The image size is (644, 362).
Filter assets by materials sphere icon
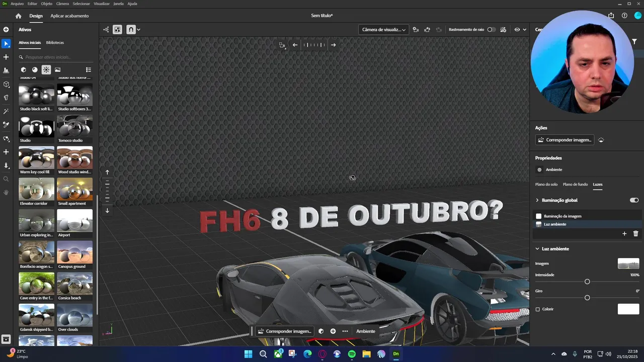35,70
